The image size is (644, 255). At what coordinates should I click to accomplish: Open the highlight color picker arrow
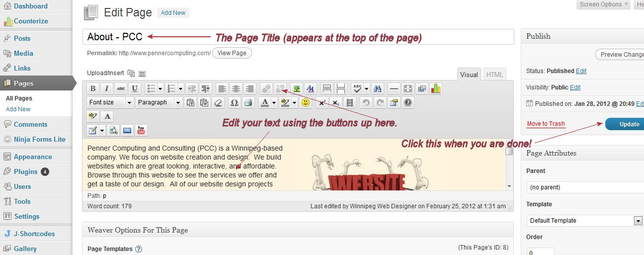[294, 102]
